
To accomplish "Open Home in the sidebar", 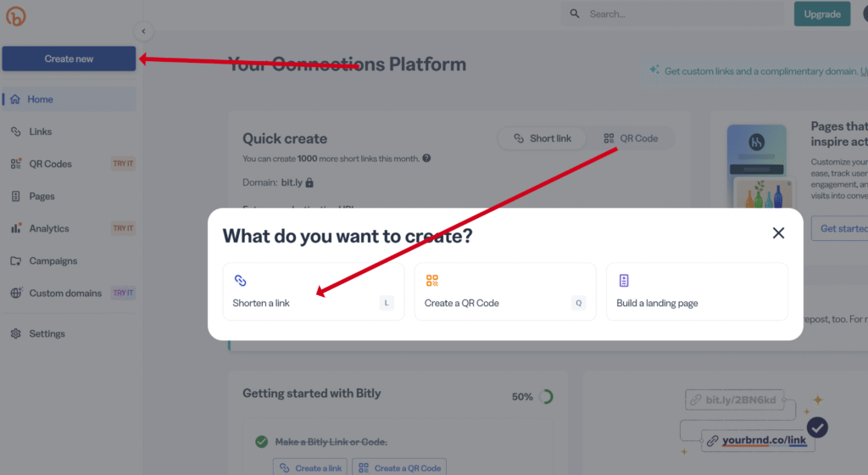I will coord(40,99).
